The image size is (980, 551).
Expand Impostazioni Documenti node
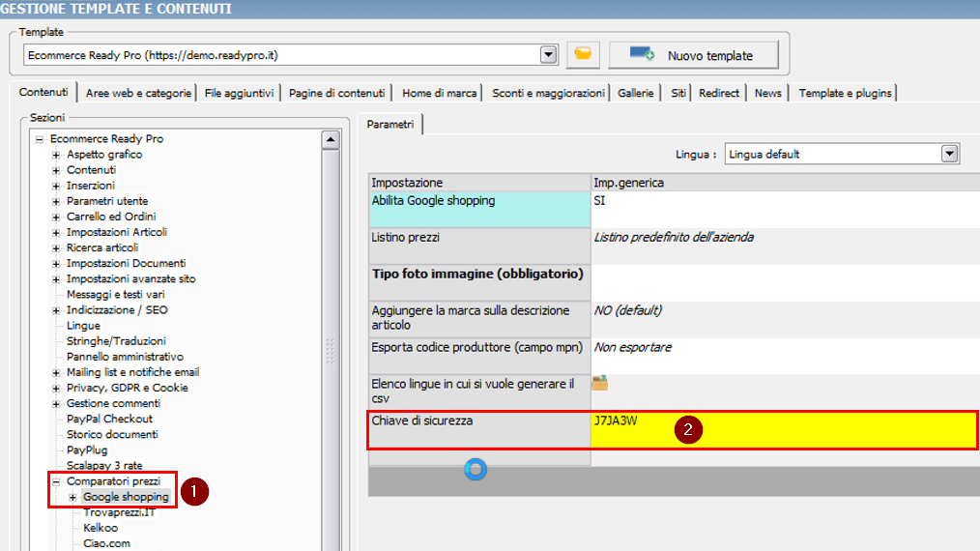click(56, 264)
